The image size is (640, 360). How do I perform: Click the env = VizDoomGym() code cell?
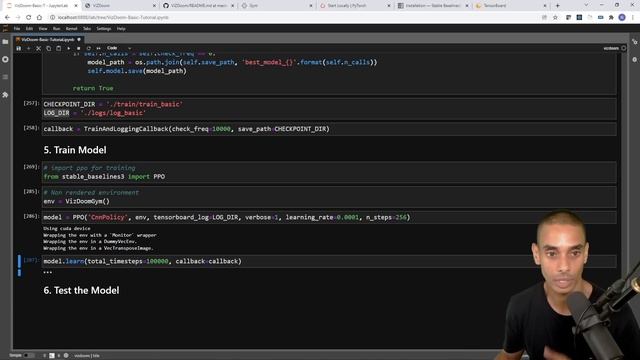click(x=329, y=197)
